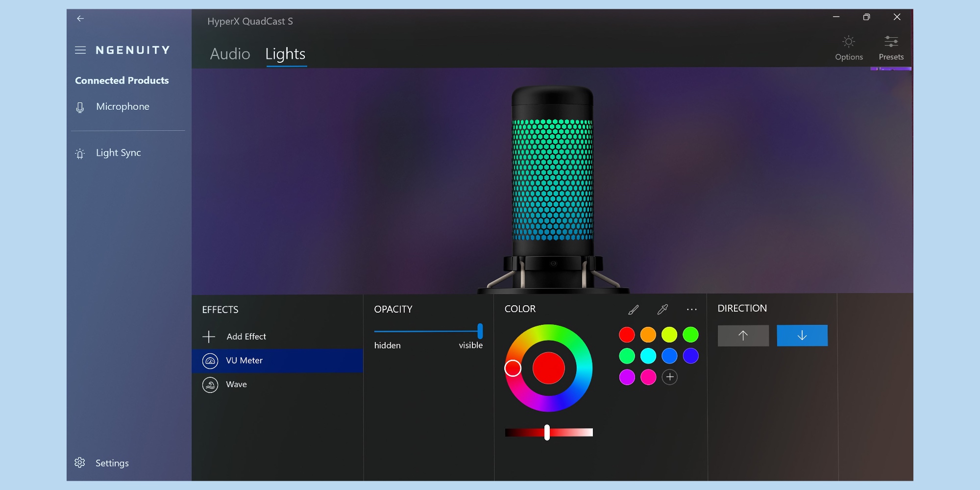The width and height of the screenshot is (980, 490).
Task: Adjust the red brightness slider
Action: coord(547,432)
